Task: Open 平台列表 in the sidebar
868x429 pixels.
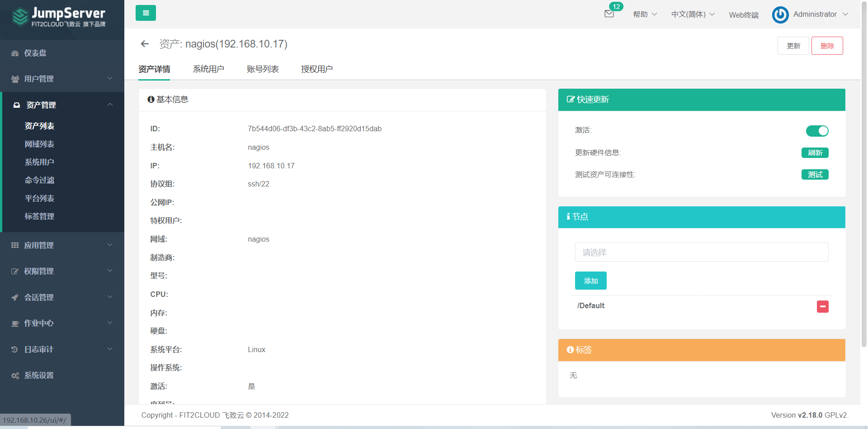Action: coord(39,198)
